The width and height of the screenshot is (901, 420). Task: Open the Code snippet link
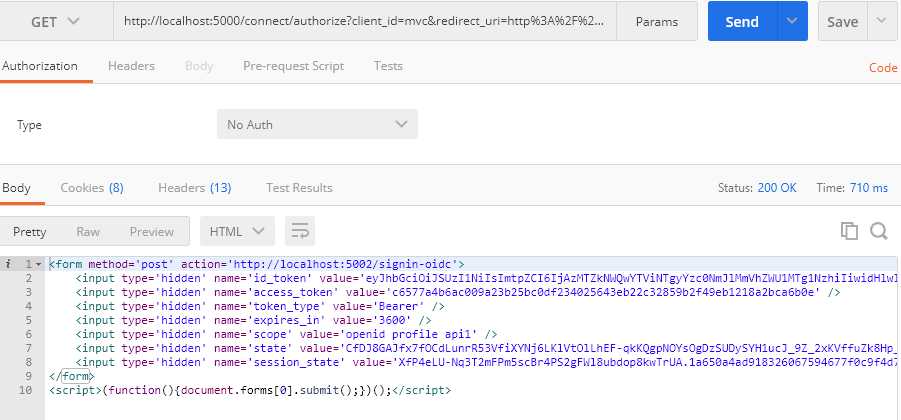[x=883, y=68]
